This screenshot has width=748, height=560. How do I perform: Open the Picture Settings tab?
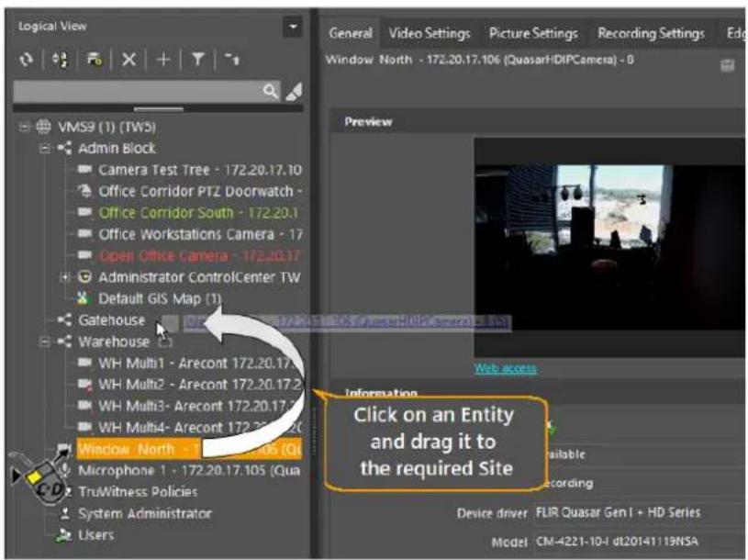(x=533, y=33)
